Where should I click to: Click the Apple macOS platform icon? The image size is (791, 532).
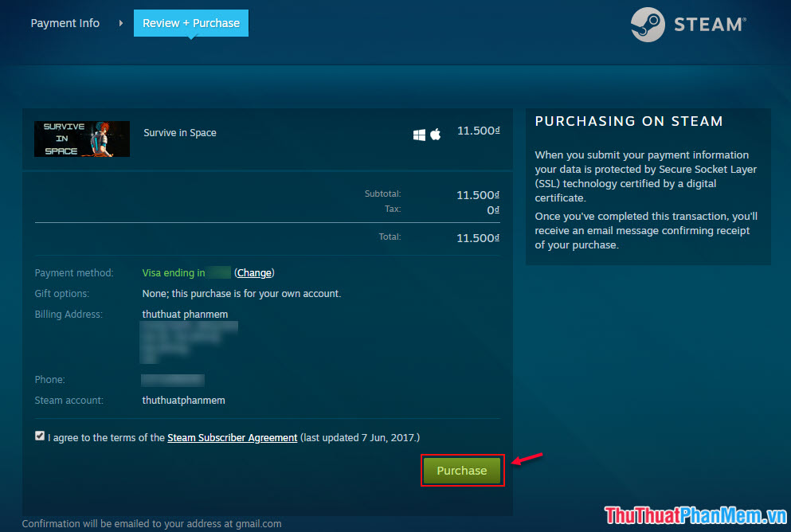[436, 134]
